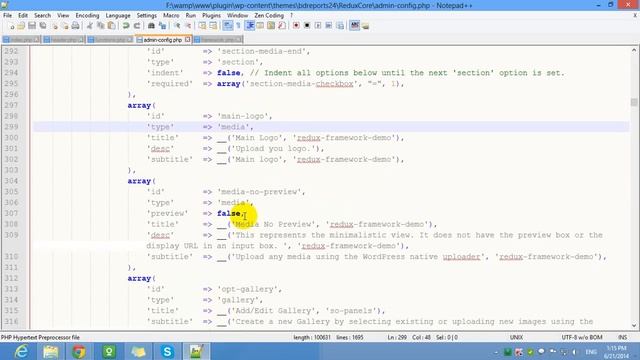Toggle Show All Characters pilcrow icon
Image resolution: width=640 pixels, height=360 pixels.
click(239, 26)
